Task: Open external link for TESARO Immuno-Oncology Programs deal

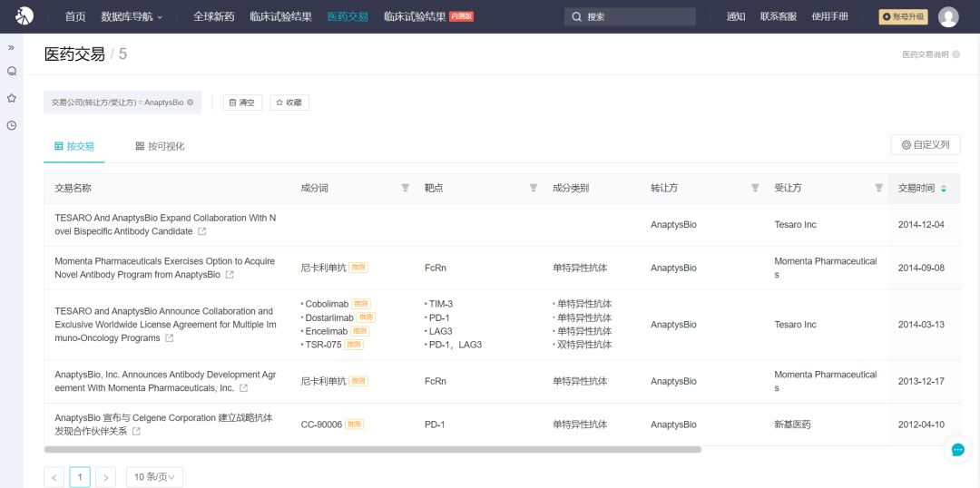Action: pos(170,338)
